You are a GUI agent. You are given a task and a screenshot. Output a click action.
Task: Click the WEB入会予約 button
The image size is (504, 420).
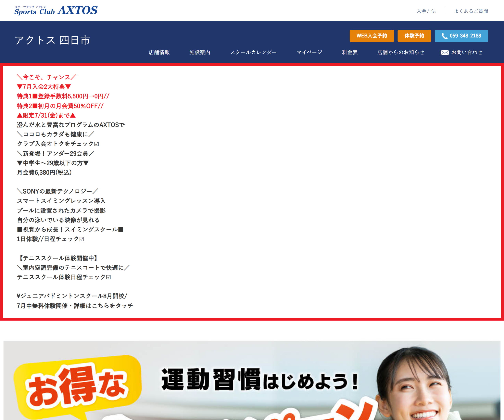(372, 36)
